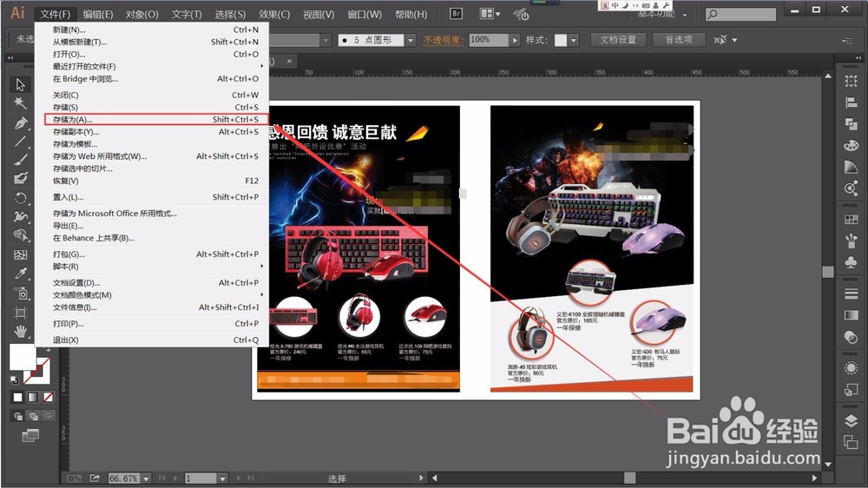Click the white Fill color swatch
This screenshot has height=488, width=868.
pos(23,357)
